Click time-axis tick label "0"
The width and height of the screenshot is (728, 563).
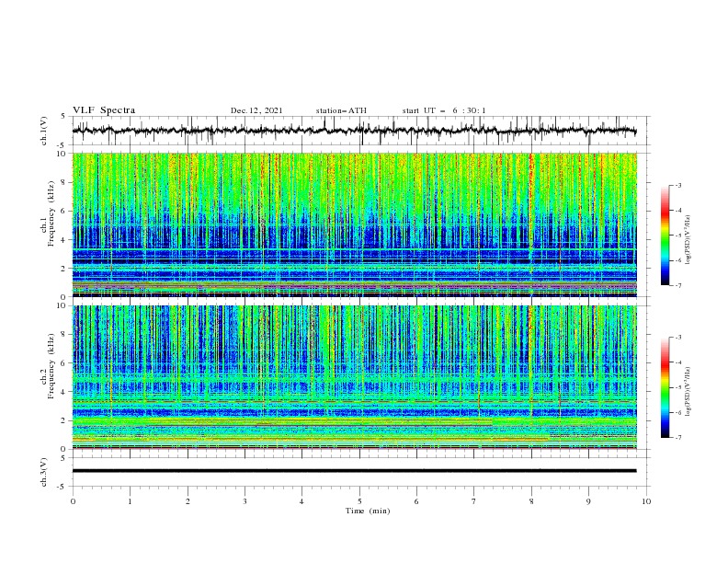pos(73,501)
